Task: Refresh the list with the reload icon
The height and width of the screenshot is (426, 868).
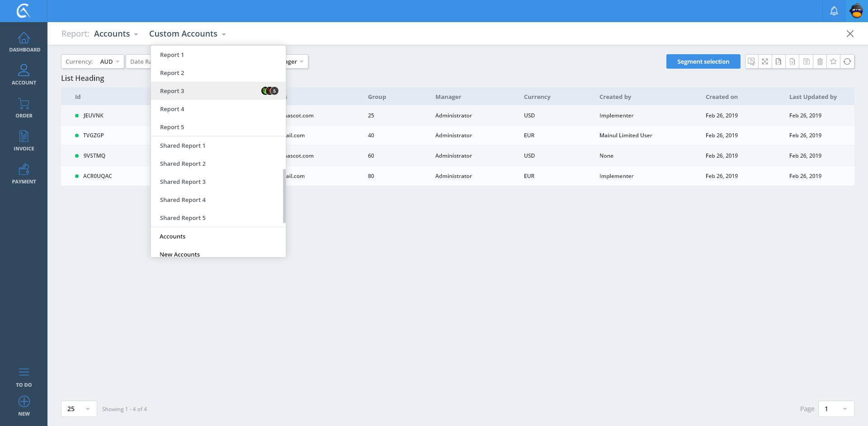Action: [847, 61]
